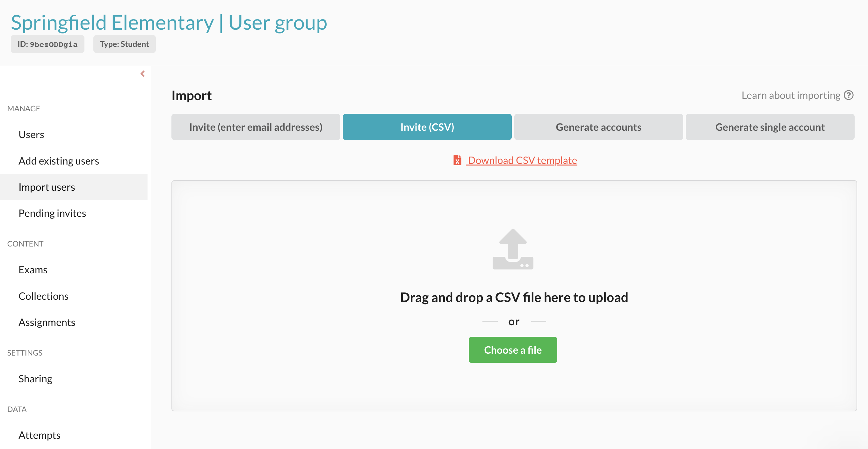Viewport: 868px width, 449px height.
Task: Navigate to Collections
Action: (x=43, y=296)
